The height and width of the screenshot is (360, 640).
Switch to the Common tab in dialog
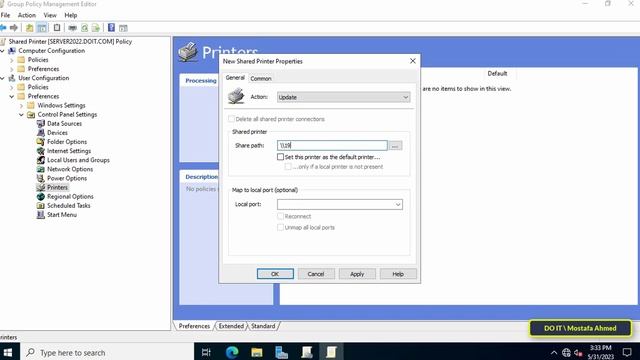(x=261, y=78)
